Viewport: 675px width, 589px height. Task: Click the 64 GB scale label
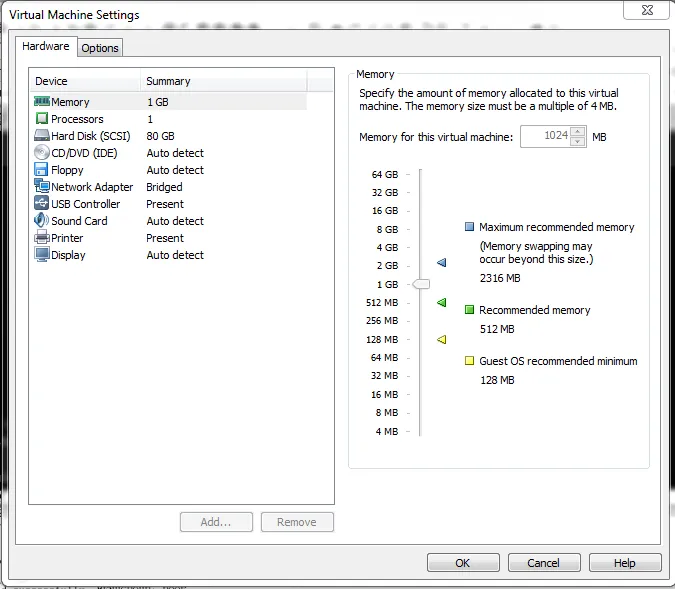385,174
